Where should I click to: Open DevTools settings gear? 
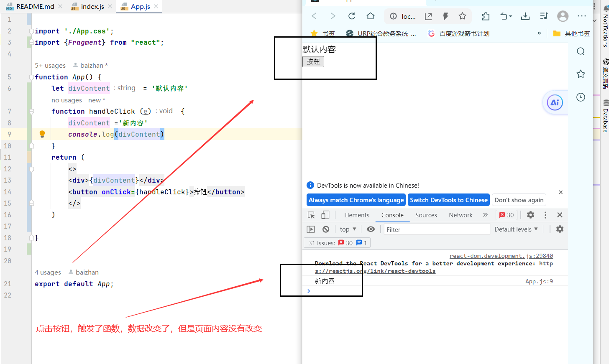click(x=530, y=215)
